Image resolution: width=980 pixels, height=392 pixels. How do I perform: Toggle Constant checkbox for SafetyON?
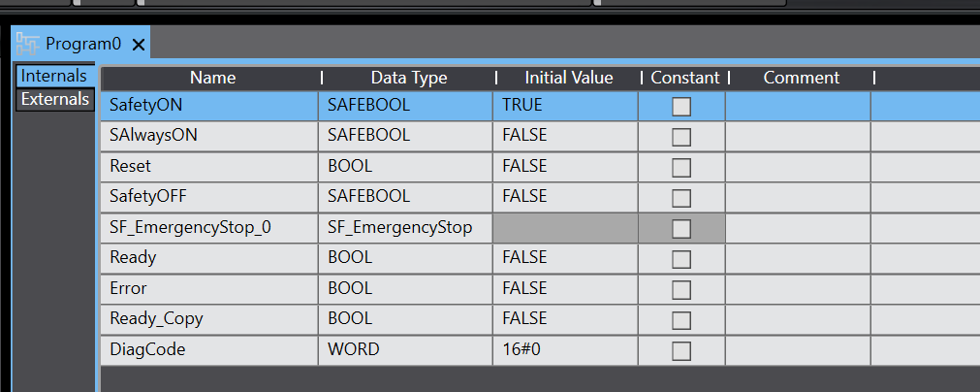click(681, 107)
